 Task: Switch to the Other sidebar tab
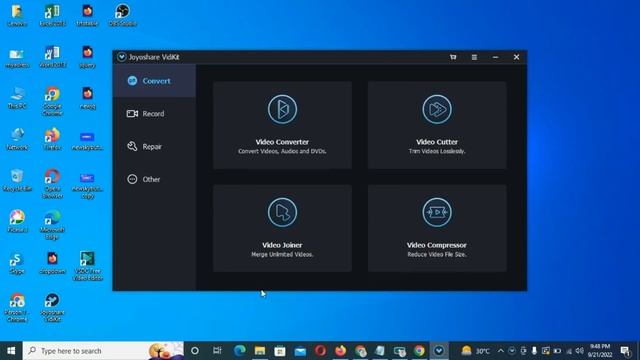pos(154,179)
